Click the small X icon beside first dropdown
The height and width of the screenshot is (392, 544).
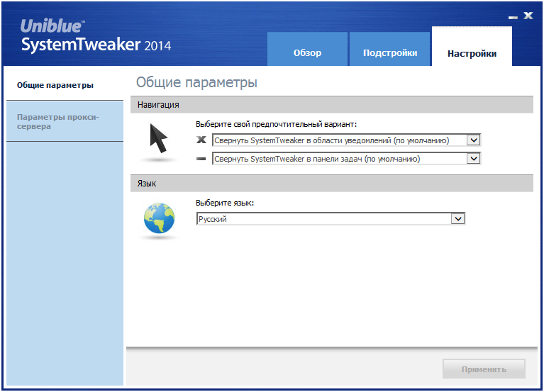201,140
